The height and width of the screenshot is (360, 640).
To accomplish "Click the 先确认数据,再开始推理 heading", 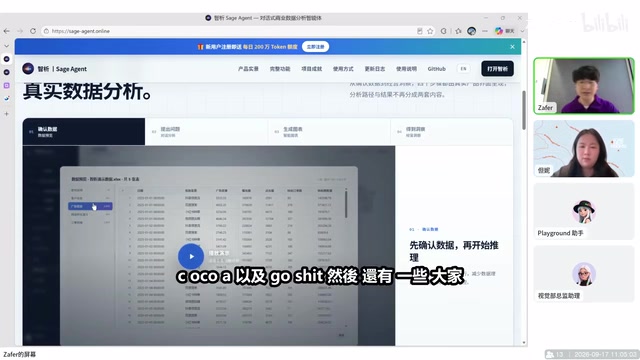I will click(x=454, y=251).
